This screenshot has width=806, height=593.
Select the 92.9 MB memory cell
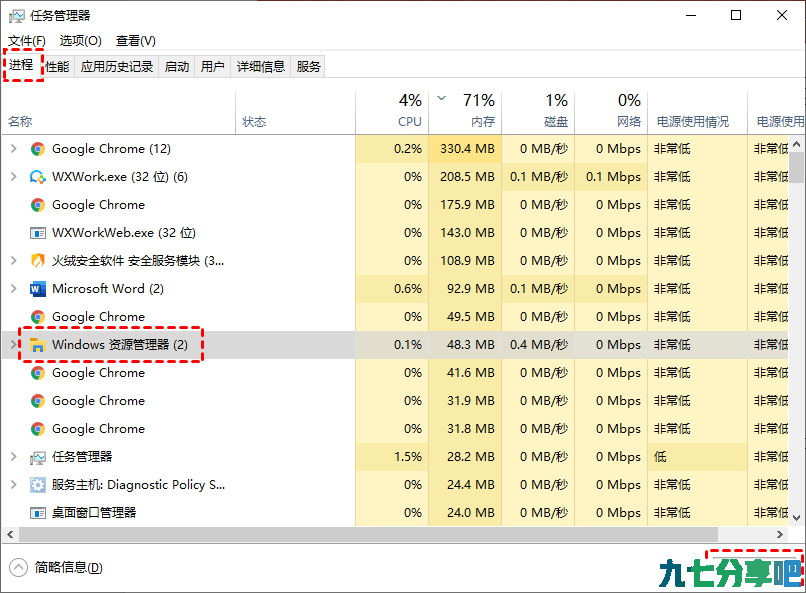click(465, 289)
